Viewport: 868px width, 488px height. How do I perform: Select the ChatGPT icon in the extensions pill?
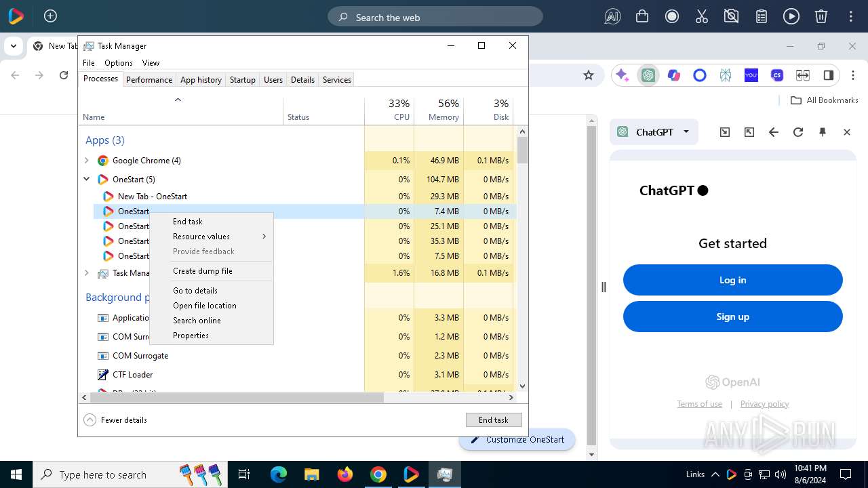click(x=648, y=75)
